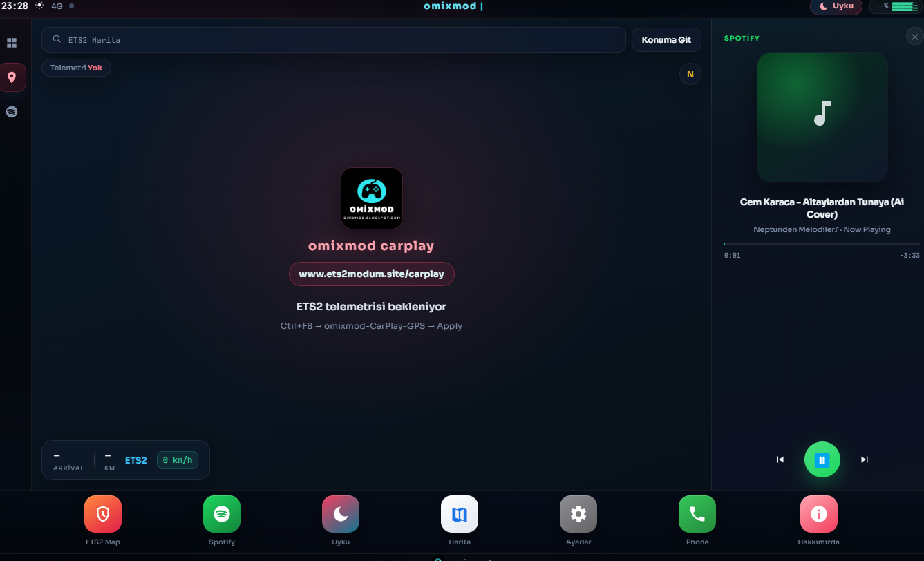Screen dimensions: 924x561
Task: Click the ETS2 telemetrisi bekleniyor message
Action: (372, 307)
